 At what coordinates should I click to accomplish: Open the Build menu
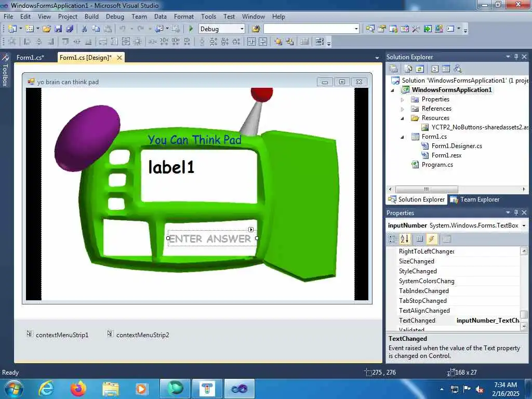91,16
